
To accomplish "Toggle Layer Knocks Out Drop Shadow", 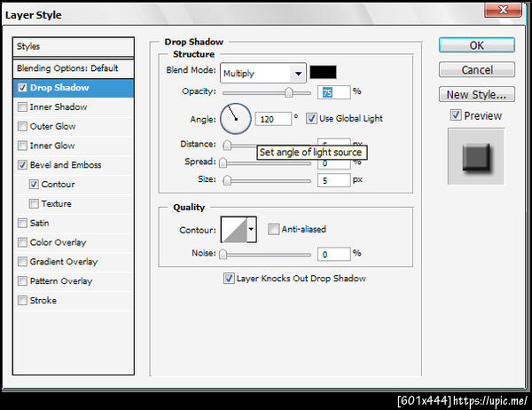I will click(x=229, y=278).
